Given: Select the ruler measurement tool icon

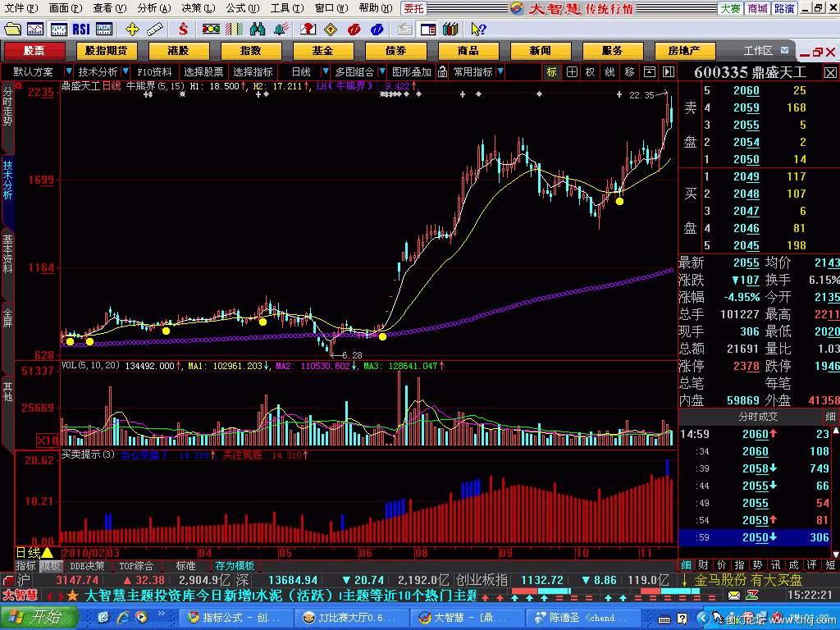Looking at the screenshot, I should 155,29.
